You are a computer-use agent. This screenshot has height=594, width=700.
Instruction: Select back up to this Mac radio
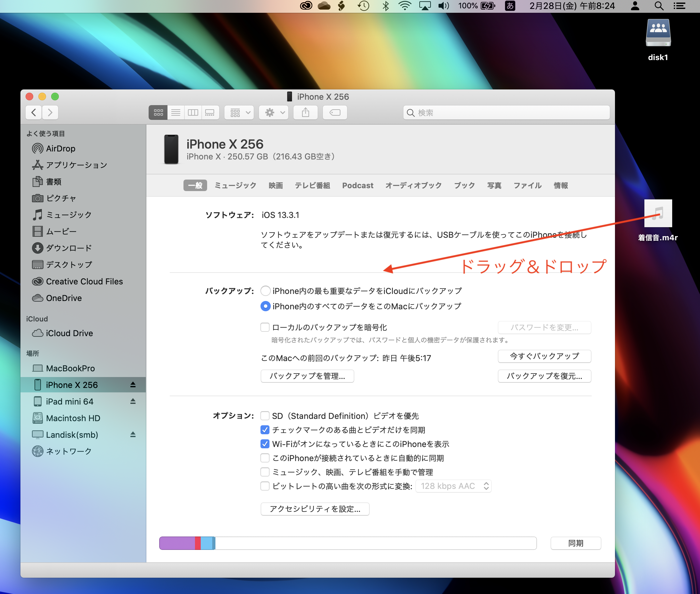coord(265,306)
